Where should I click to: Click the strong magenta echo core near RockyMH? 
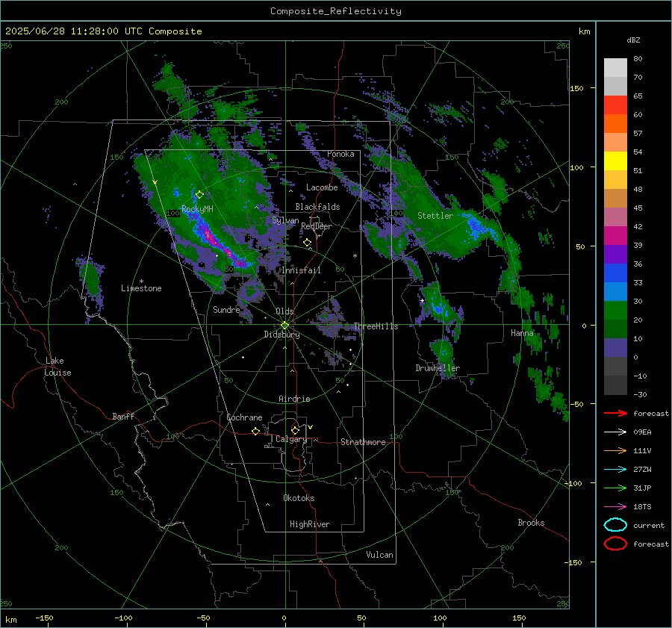click(209, 235)
